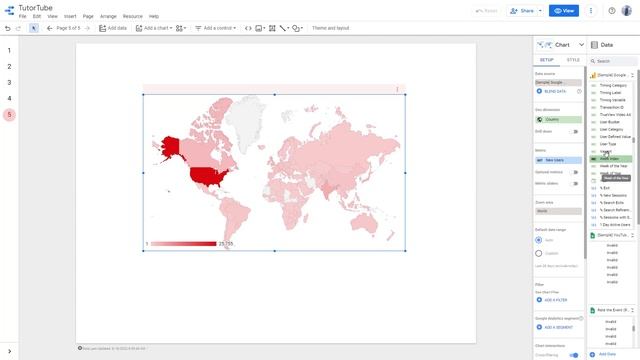This screenshot has width=640, height=360.
Task: Open the community visualizations icon
Action: coord(180,28)
